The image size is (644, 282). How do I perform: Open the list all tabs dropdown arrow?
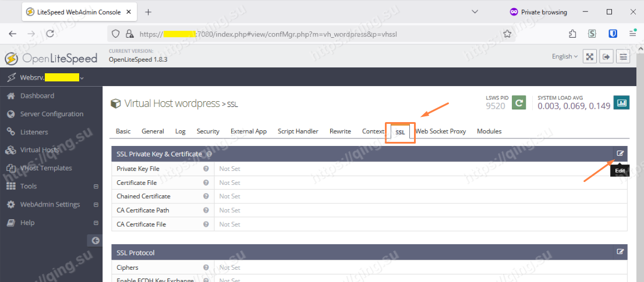[475, 12]
